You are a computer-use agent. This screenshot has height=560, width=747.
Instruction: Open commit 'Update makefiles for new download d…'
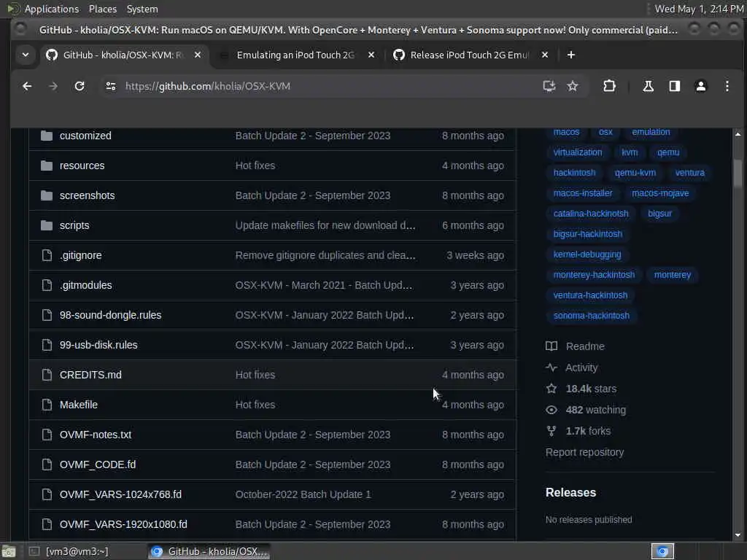tap(325, 226)
